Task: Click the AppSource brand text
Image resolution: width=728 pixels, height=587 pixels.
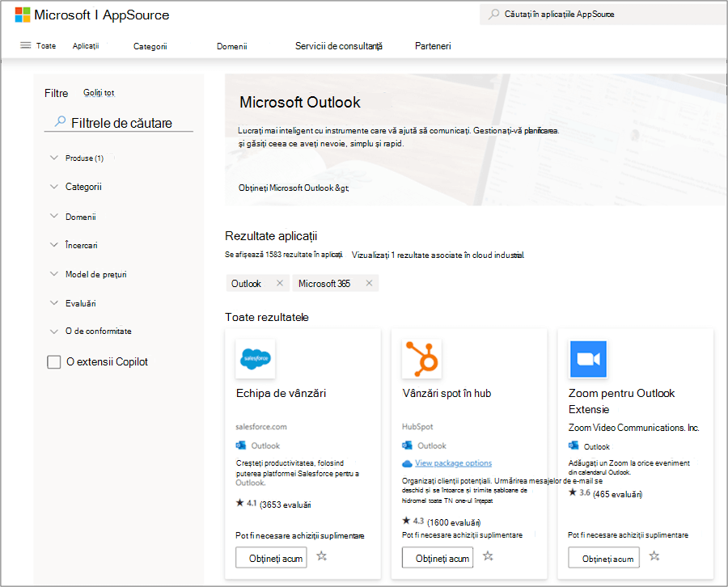Action: coord(136,15)
